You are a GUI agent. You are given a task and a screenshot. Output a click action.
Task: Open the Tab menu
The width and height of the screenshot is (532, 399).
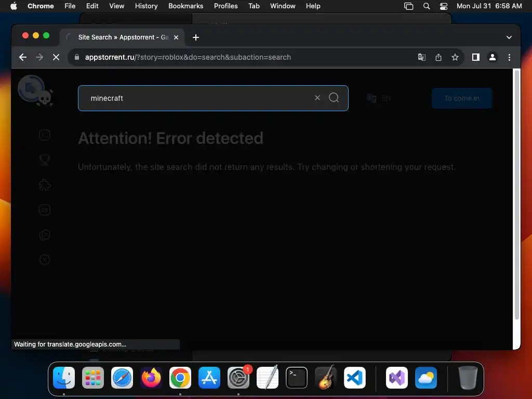[x=254, y=6]
